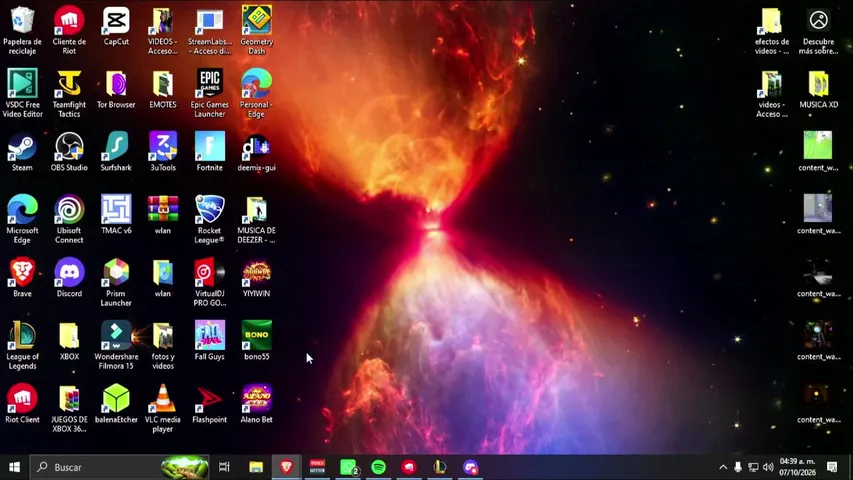Open the volume control tray icon
The width and height of the screenshot is (853, 480).
[x=768, y=467]
